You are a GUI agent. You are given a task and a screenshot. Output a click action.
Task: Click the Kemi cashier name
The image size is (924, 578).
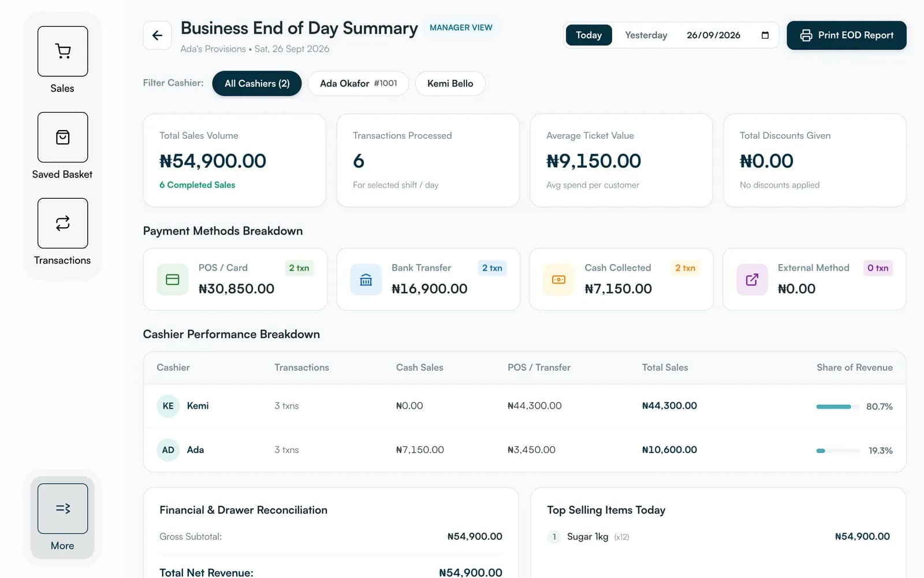[198, 406]
